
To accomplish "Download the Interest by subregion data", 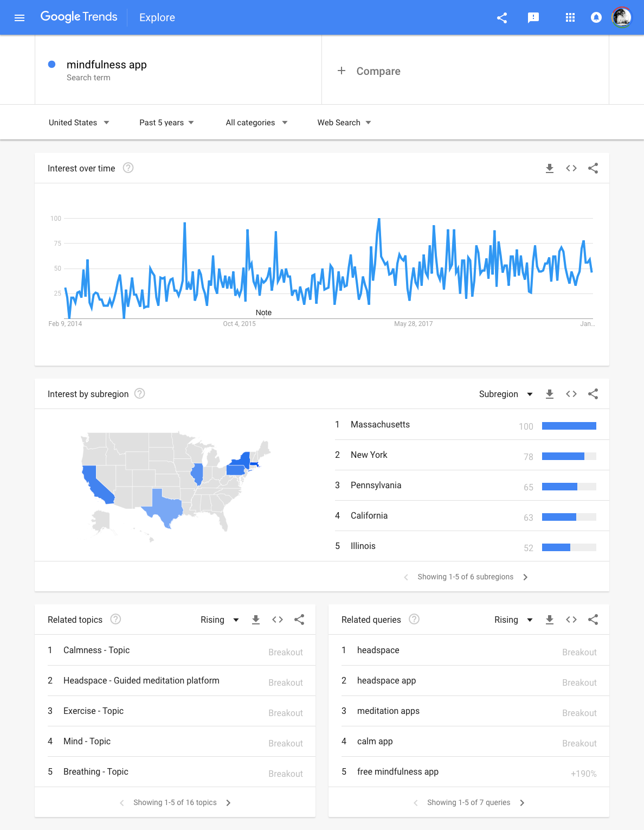I will [x=550, y=394].
